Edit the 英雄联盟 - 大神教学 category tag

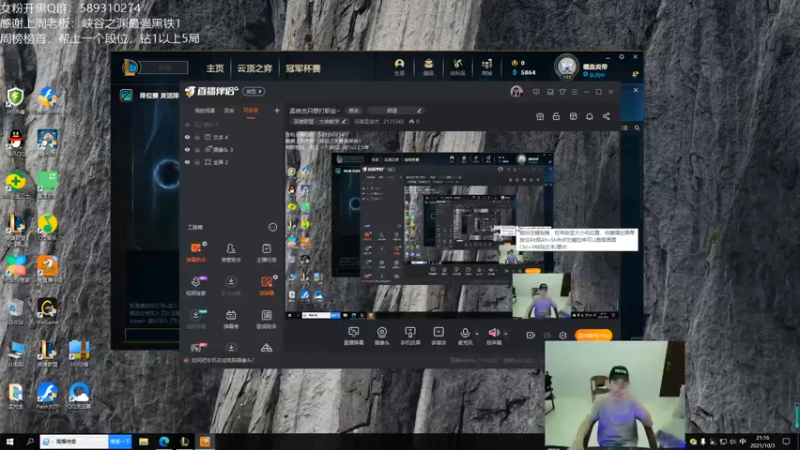click(319, 121)
